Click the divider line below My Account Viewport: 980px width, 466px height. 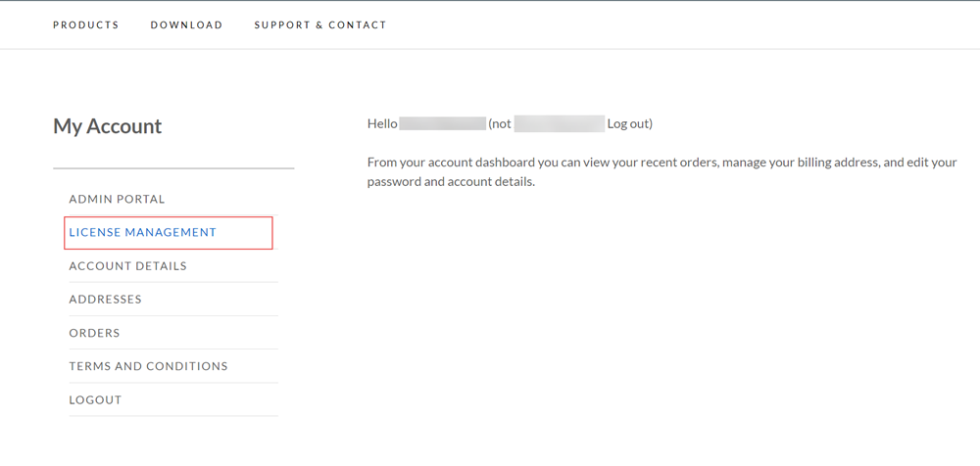tap(173, 168)
